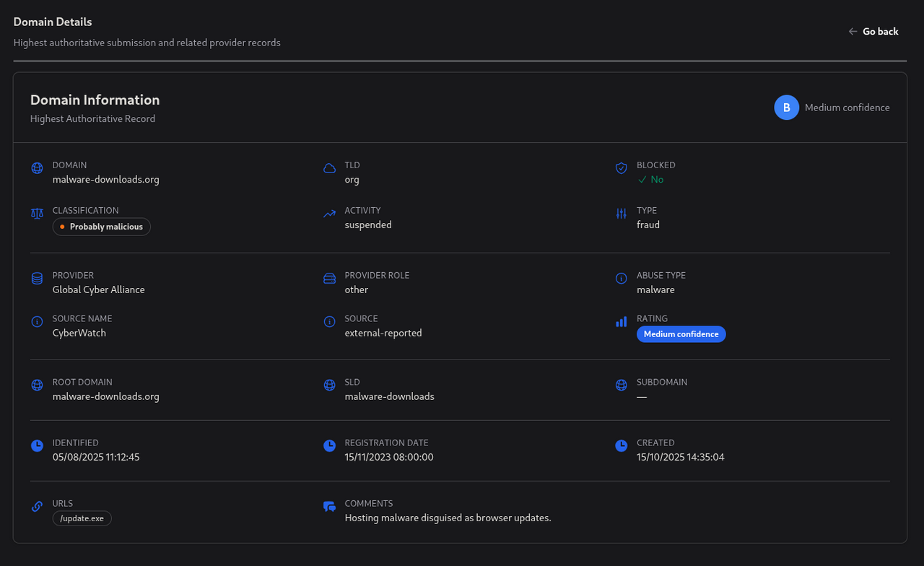Click the Go back link
This screenshot has height=566, width=924.
tap(873, 31)
